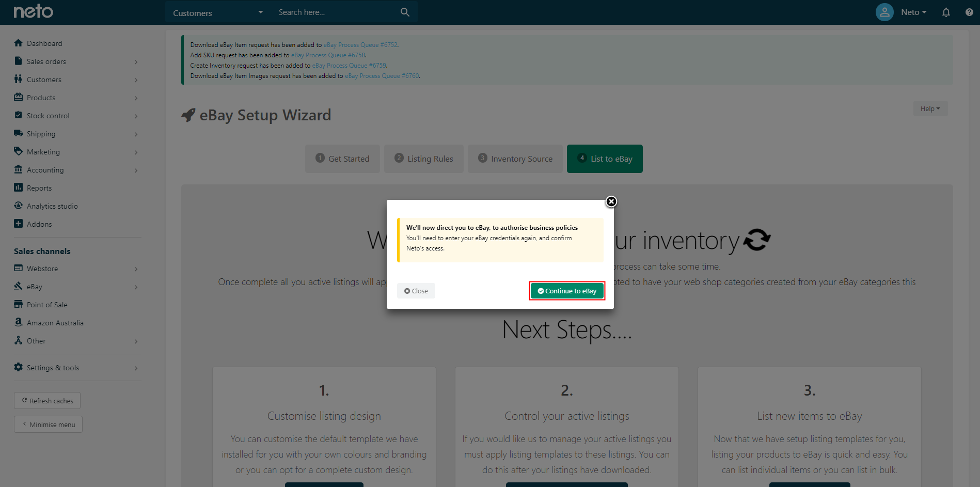Click Minimise menu button
This screenshot has height=487, width=980.
(48, 425)
